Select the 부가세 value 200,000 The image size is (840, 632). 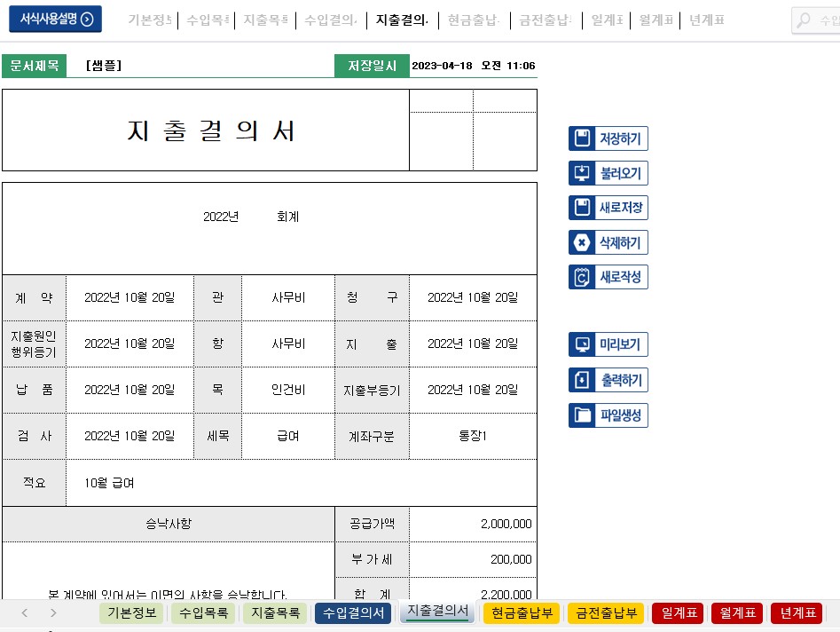473,559
